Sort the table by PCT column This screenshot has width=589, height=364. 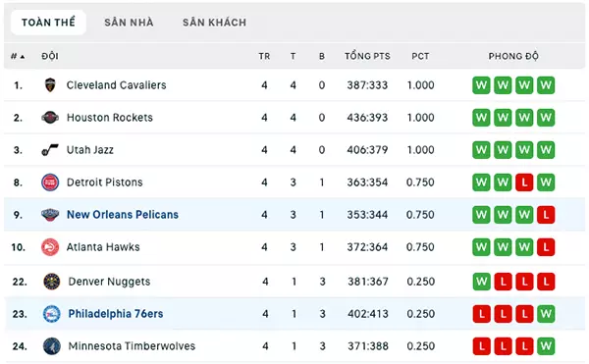(x=420, y=56)
